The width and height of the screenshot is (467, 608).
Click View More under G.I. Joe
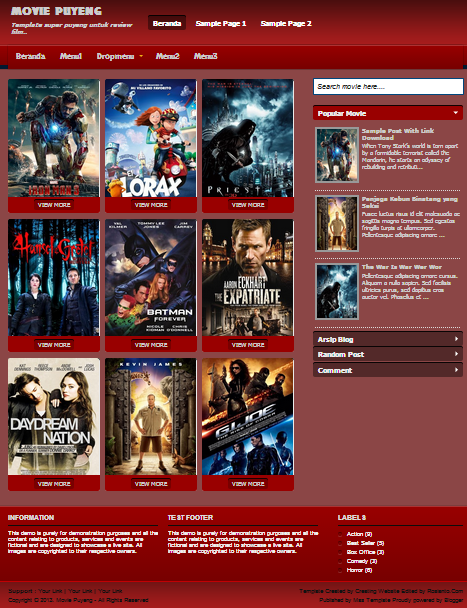point(248,484)
